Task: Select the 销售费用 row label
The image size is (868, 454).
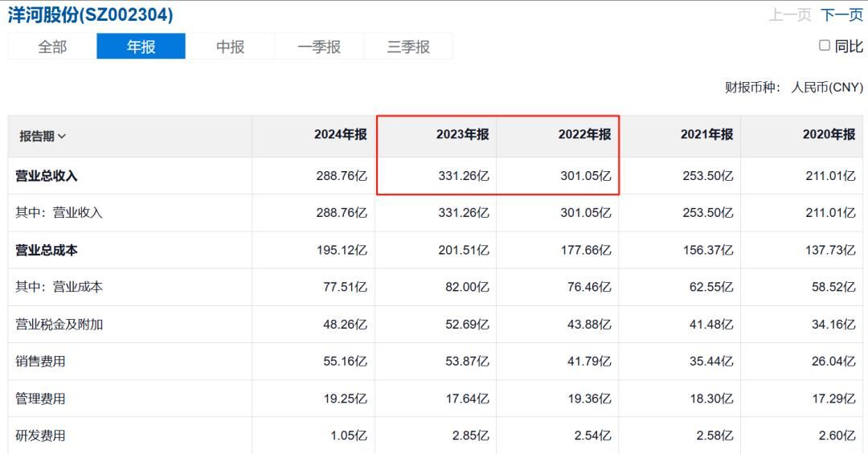Action: point(40,362)
